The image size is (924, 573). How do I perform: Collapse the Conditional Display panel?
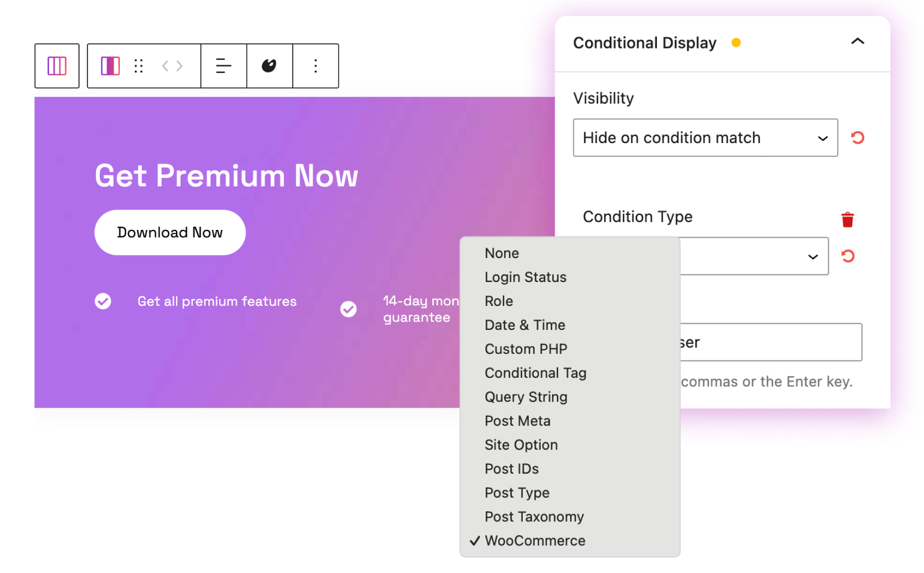pos(858,42)
